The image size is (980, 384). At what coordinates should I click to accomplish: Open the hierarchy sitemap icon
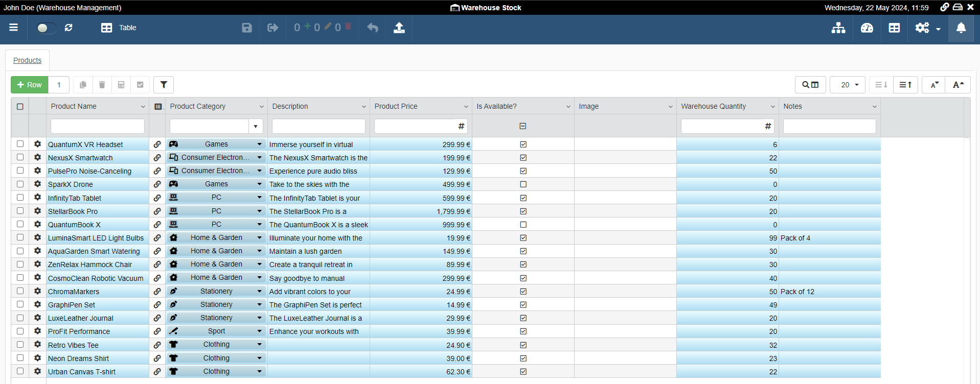(x=838, y=28)
